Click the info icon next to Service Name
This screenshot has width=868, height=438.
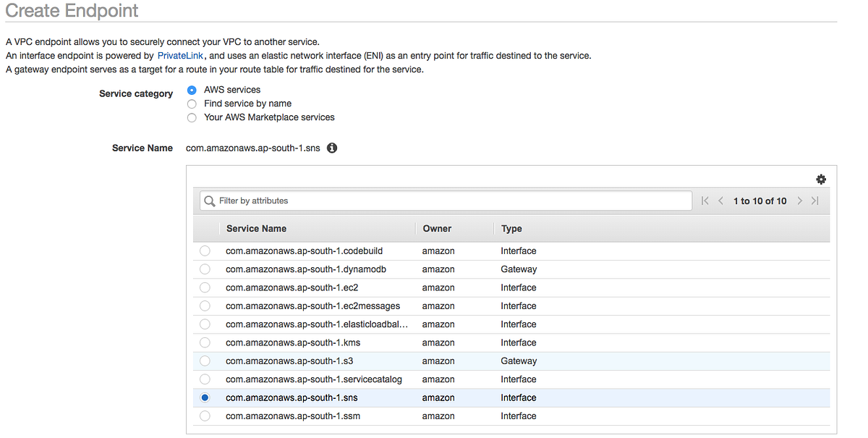tap(332, 148)
